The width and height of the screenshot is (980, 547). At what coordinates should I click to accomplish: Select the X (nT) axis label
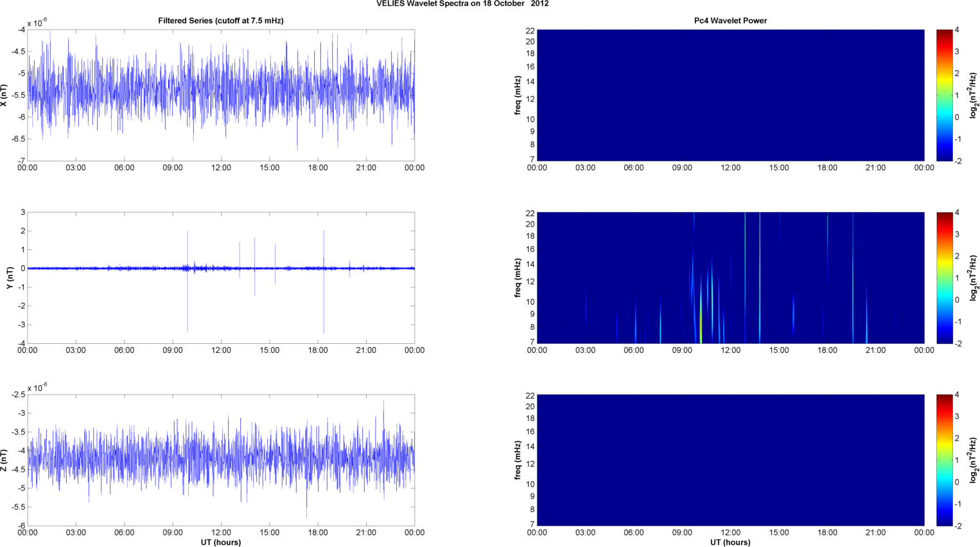point(4,95)
